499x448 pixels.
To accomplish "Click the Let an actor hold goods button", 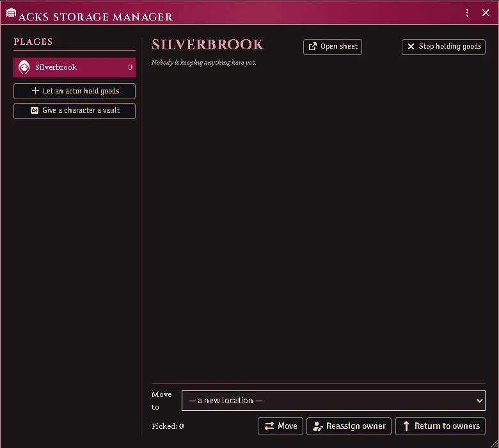I will [74, 91].
